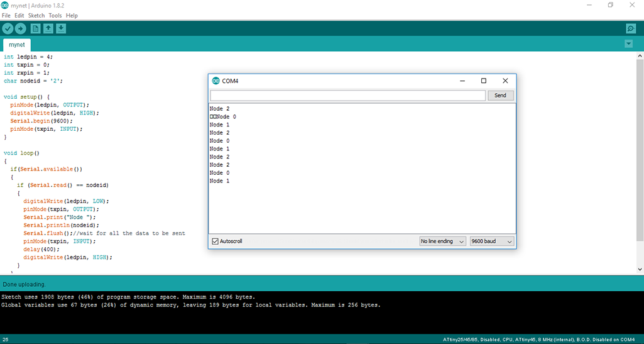Save the sketch with the down-arrow icon
The width and height of the screenshot is (644, 344).
click(x=61, y=28)
